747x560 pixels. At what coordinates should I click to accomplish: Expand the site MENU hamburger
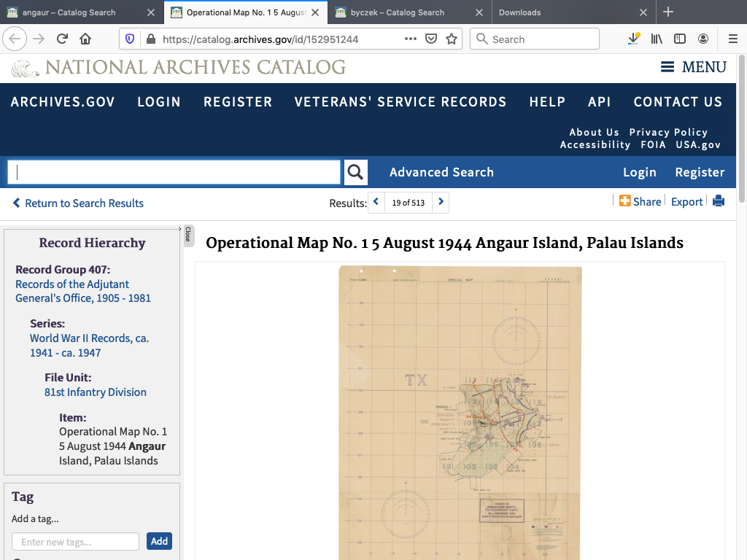tap(693, 67)
